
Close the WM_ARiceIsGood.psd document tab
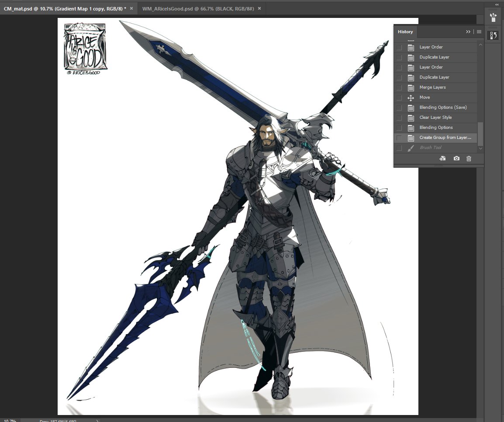[x=259, y=8]
